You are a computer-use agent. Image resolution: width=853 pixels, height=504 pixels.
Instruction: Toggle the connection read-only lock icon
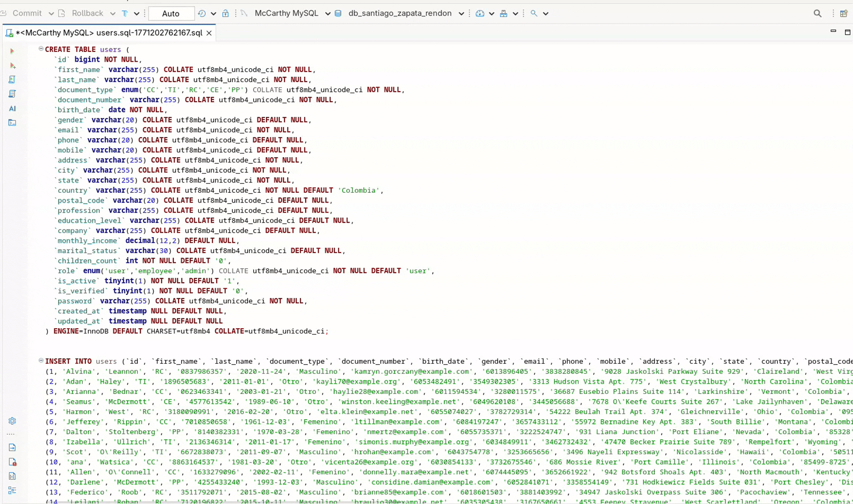(x=226, y=13)
